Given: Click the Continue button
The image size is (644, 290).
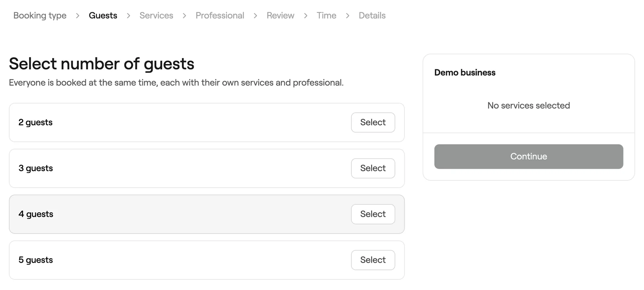Looking at the screenshot, I should click(x=528, y=157).
